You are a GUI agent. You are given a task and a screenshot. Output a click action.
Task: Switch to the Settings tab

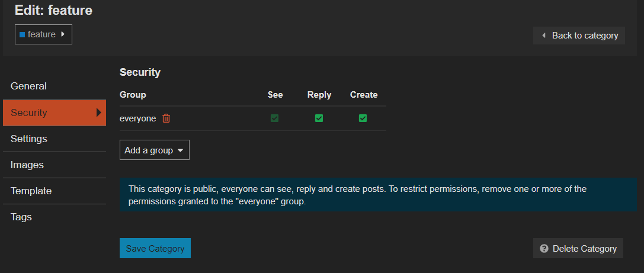(x=55, y=139)
